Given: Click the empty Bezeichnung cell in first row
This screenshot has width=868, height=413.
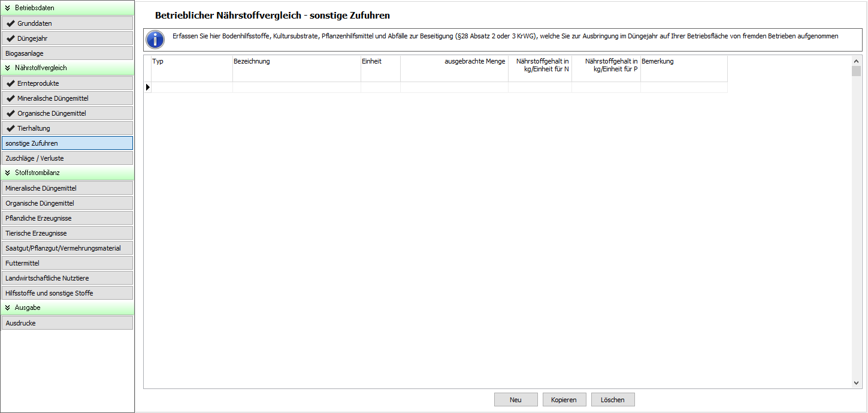Looking at the screenshot, I should coord(297,88).
